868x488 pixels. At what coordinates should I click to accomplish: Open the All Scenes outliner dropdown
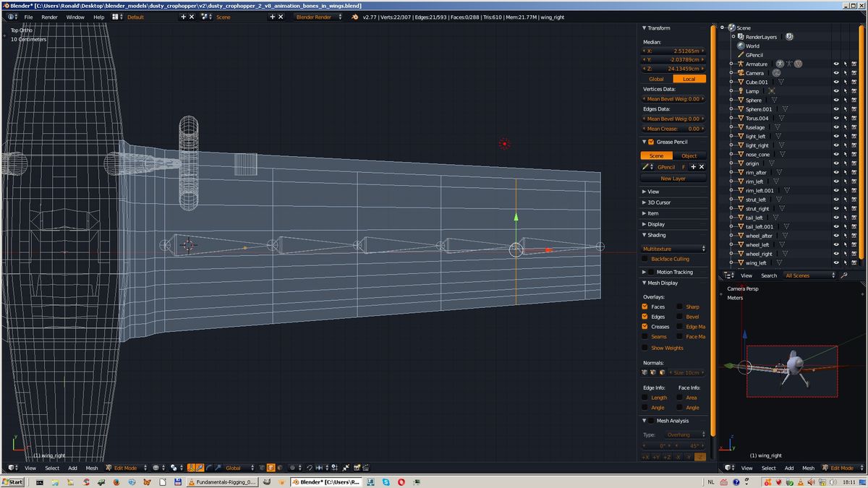click(x=809, y=275)
